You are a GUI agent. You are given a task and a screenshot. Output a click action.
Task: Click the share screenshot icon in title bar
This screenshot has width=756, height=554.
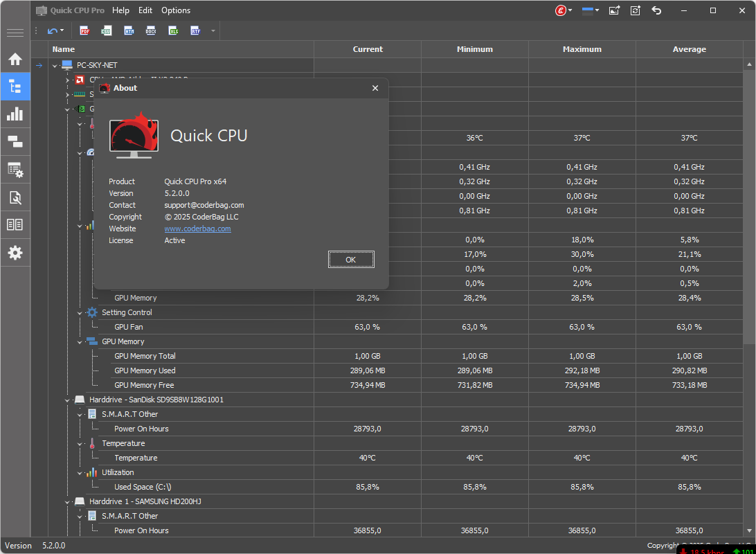tap(614, 10)
